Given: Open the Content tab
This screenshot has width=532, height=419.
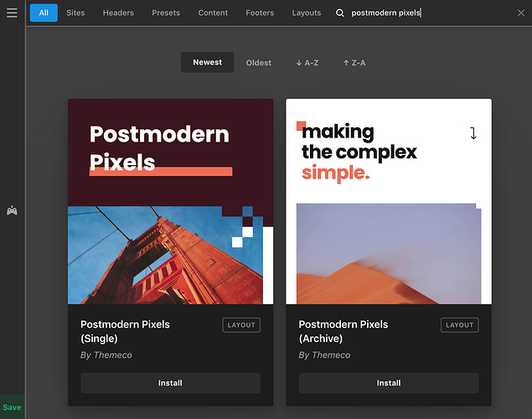Looking at the screenshot, I should pyautogui.click(x=213, y=13).
